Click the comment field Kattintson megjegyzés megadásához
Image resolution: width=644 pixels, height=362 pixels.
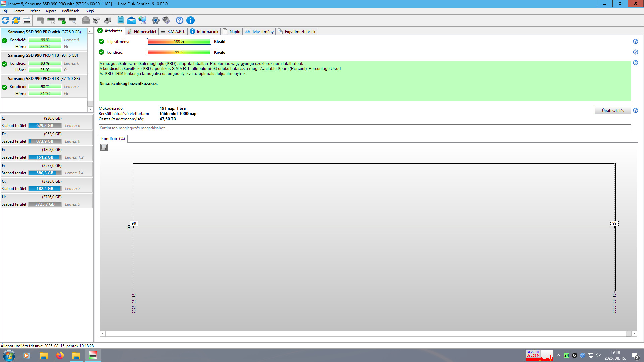point(364,128)
